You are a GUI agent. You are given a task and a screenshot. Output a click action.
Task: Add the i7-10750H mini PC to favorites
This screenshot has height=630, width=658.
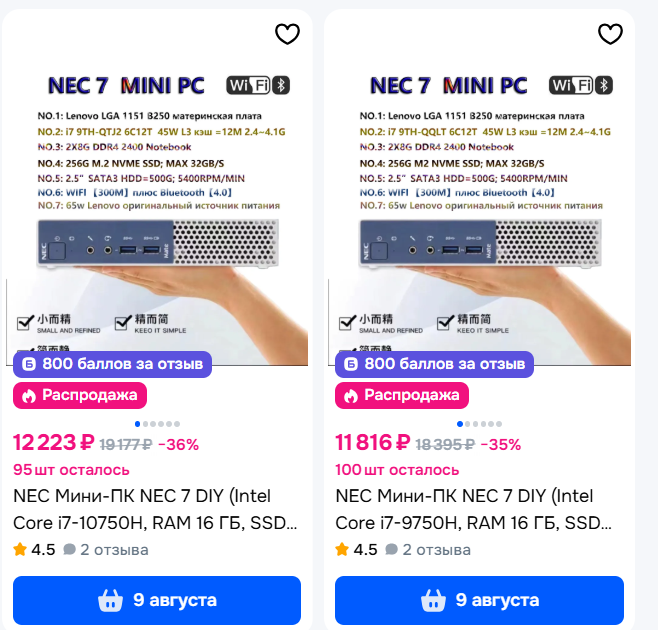click(x=287, y=34)
